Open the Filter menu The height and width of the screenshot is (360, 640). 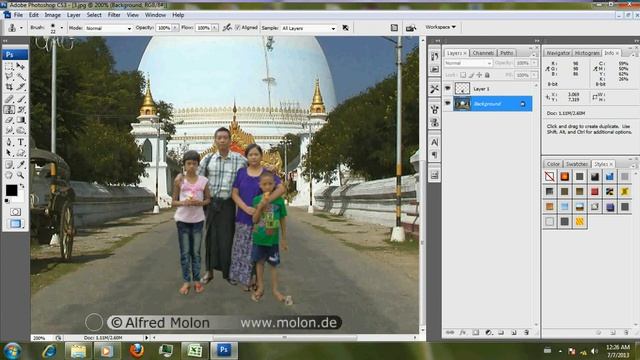point(114,15)
